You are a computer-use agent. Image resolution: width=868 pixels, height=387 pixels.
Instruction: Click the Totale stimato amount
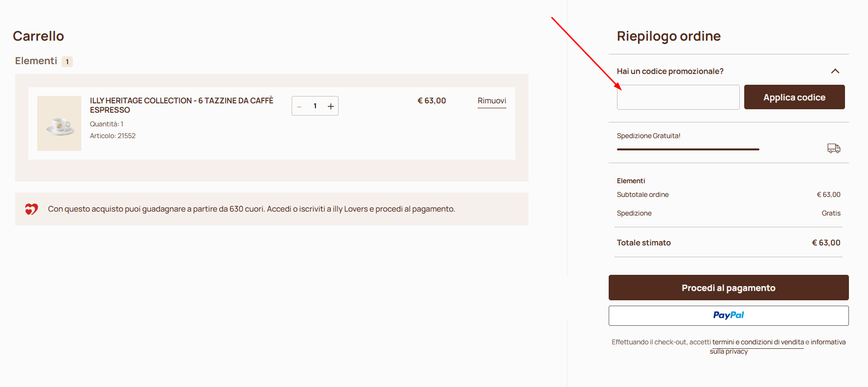[826, 242]
